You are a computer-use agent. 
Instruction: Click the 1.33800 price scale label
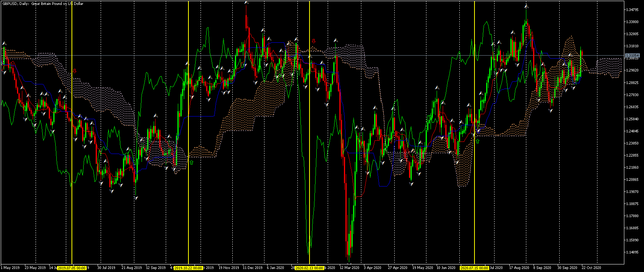632,22
